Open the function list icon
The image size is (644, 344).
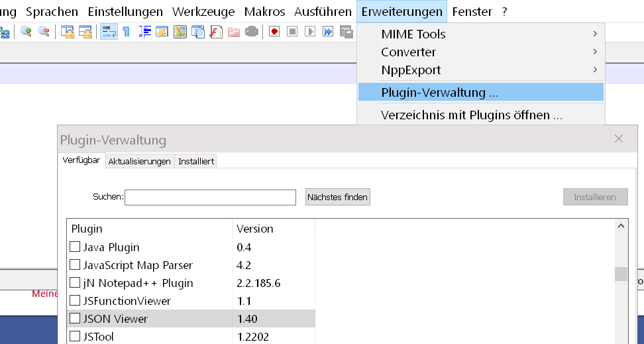(215, 32)
